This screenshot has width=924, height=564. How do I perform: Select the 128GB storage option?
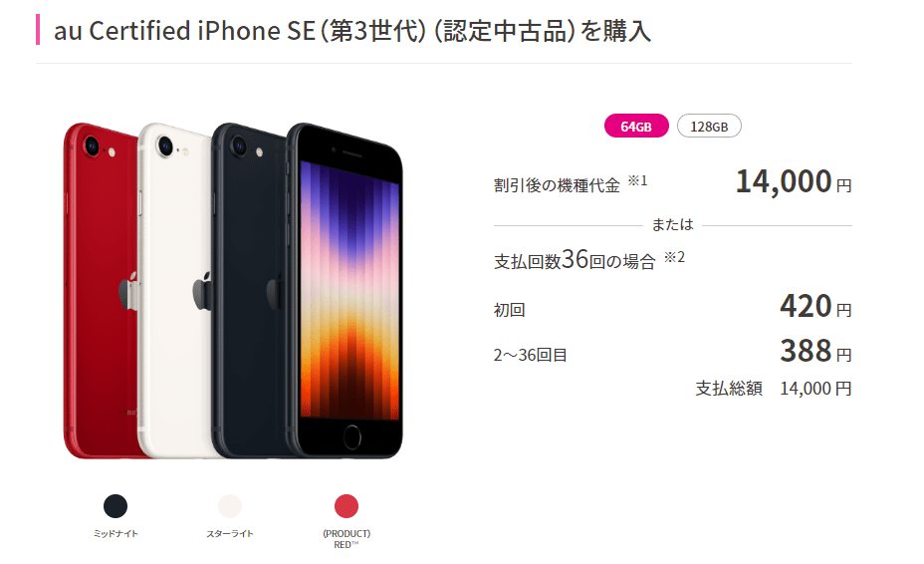pyautogui.click(x=709, y=127)
